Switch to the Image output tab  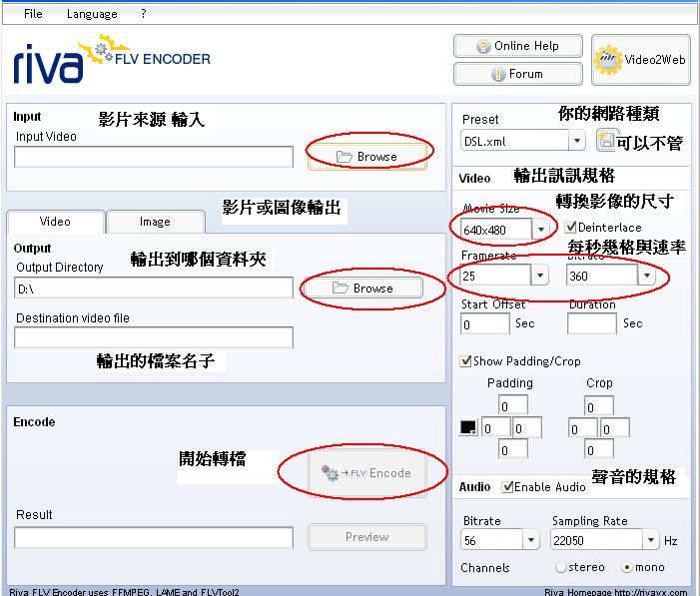(x=155, y=222)
